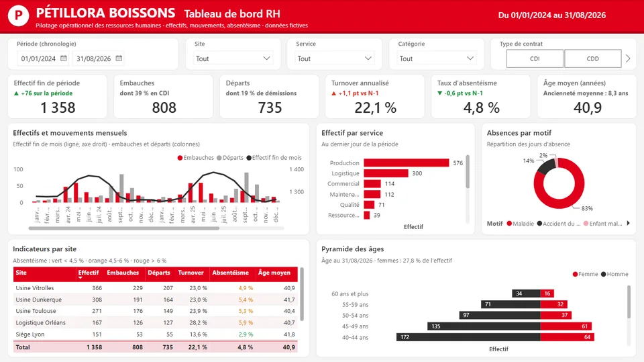Image resolution: width=644 pixels, height=362 pixels.
Task: Sort table by Départs column header
Action: coord(159,273)
